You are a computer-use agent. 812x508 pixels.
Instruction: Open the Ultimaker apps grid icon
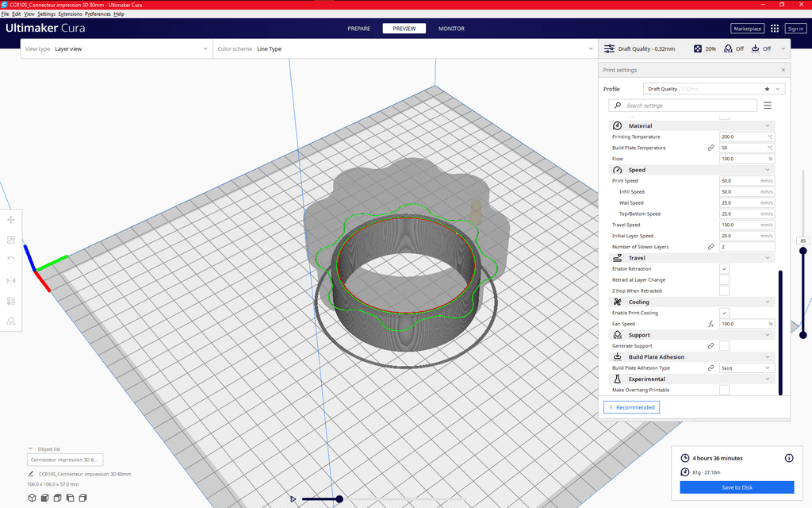click(x=775, y=29)
